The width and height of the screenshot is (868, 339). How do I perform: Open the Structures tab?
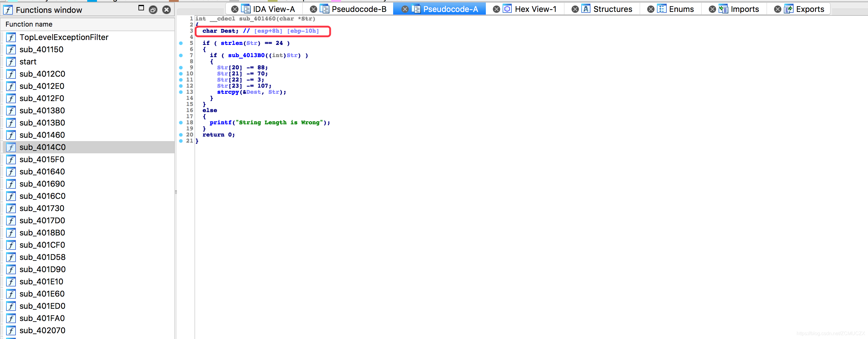(x=613, y=9)
